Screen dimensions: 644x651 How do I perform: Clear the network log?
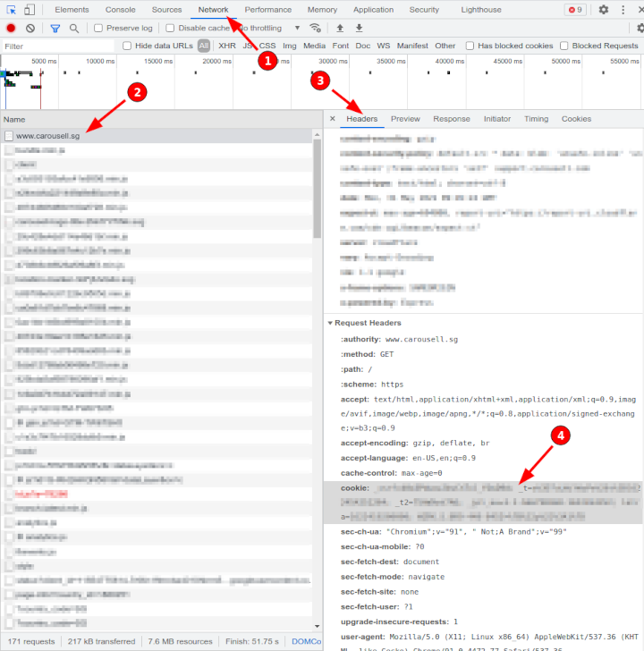pos(30,29)
